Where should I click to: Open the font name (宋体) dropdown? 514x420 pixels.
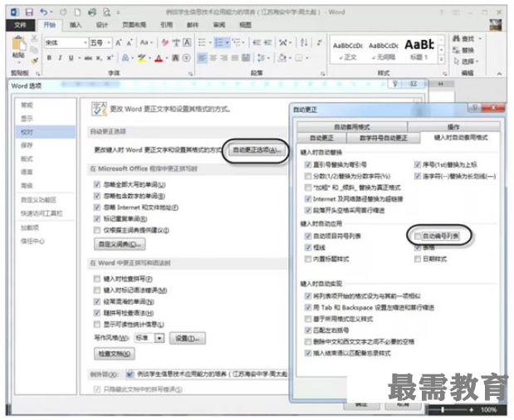(86, 43)
